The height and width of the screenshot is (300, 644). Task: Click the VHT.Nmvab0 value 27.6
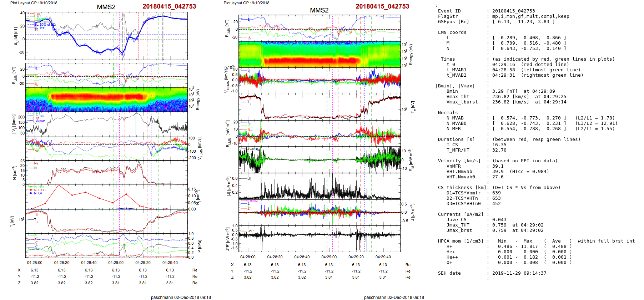tap(498, 177)
